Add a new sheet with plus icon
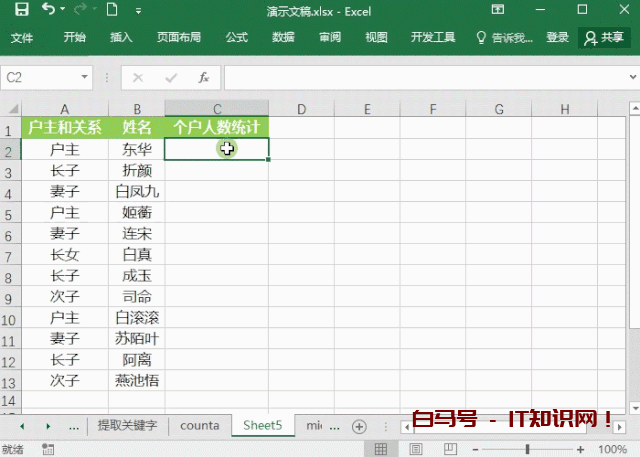This screenshot has height=457, width=640. click(x=359, y=426)
